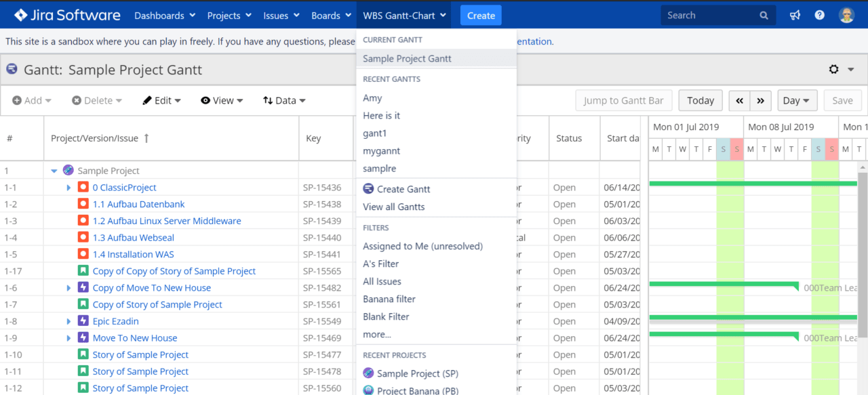Click the Project Banana (PB) icon
This screenshot has width=868, height=395.
(x=368, y=391)
